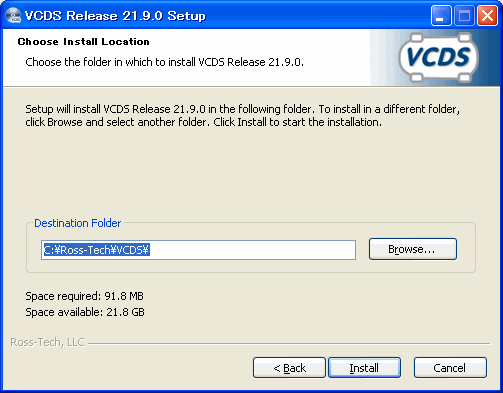Viewport: 503px width, 393px height.
Task: Cancel the VCDS setup
Action: click(450, 368)
